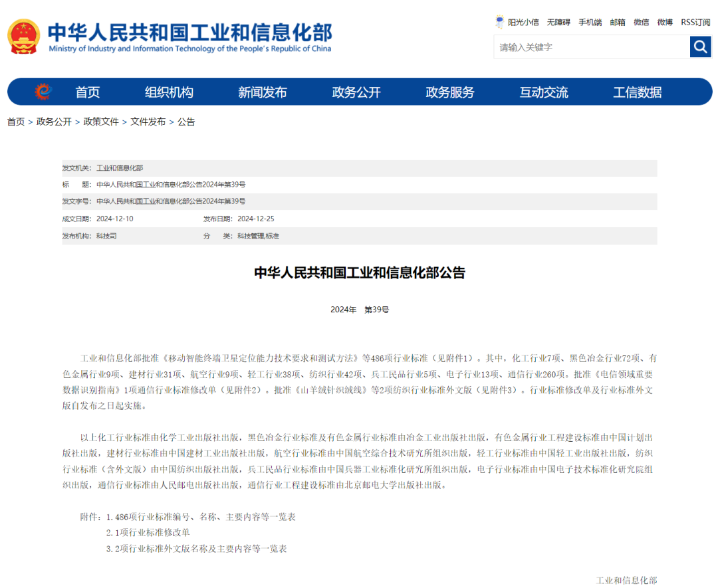Viewport: 718px width, 588px height.
Task: Go to the 政务公开 navigation tab
Action: click(356, 92)
